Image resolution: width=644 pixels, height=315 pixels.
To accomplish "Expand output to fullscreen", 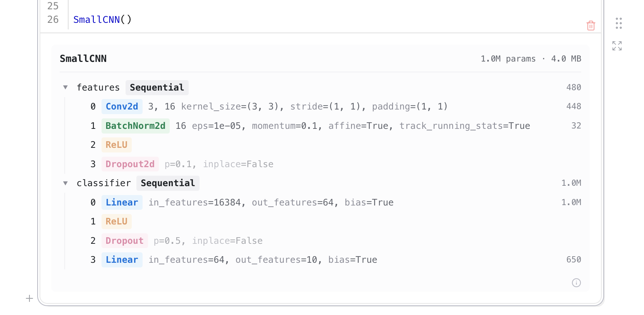I will tap(617, 46).
